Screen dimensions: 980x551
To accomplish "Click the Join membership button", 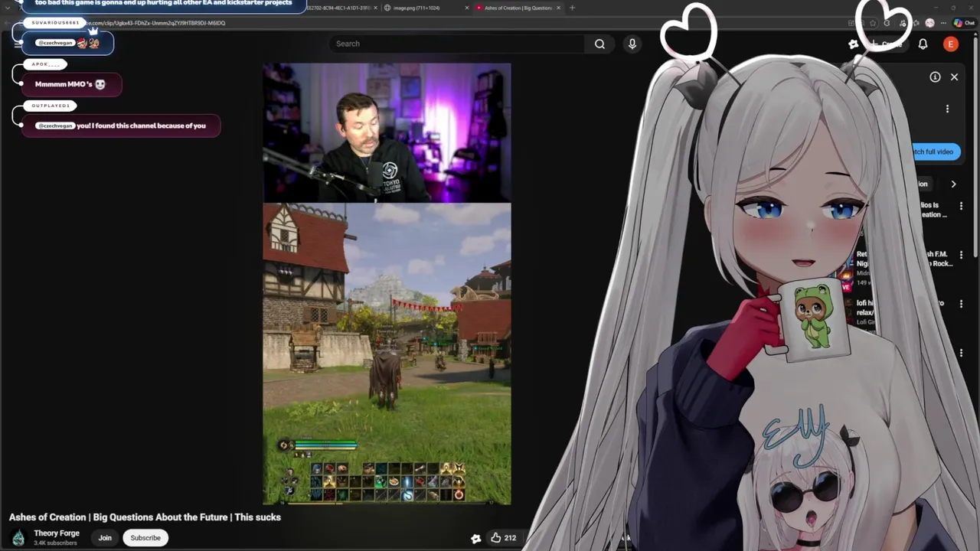I will click(x=105, y=538).
